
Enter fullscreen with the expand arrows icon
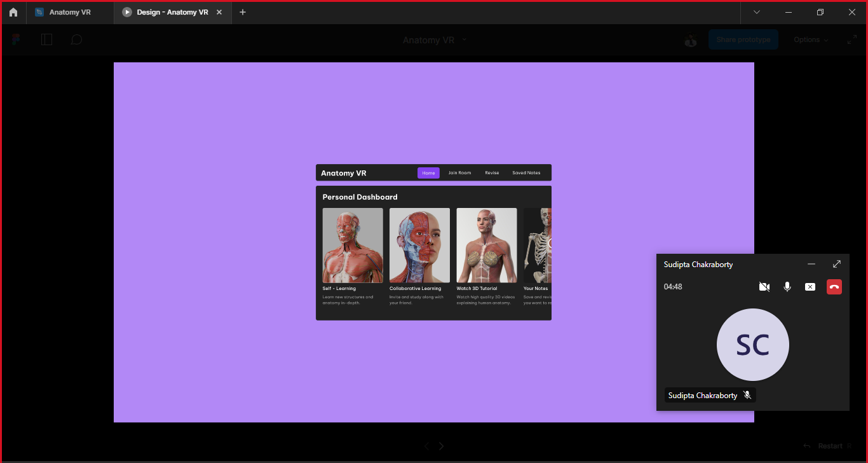852,39
